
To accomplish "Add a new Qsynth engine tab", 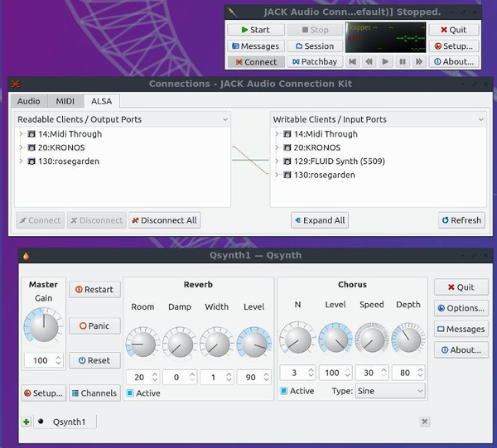I will point(27,422).
